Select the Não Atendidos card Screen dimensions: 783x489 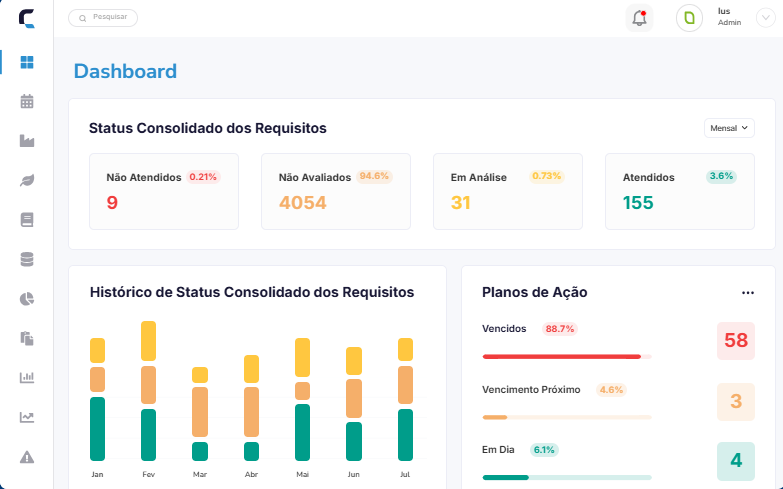point(164,191)
